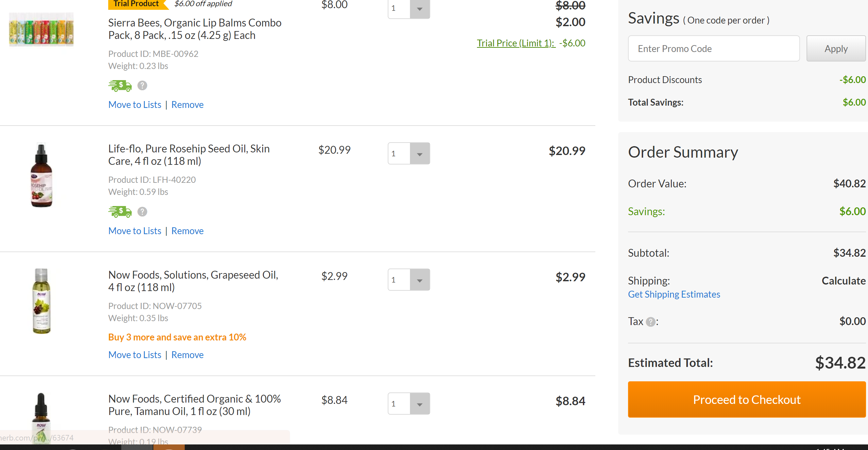Open the Rosehip Seed Oil bottle image

[x=41, y=175]
